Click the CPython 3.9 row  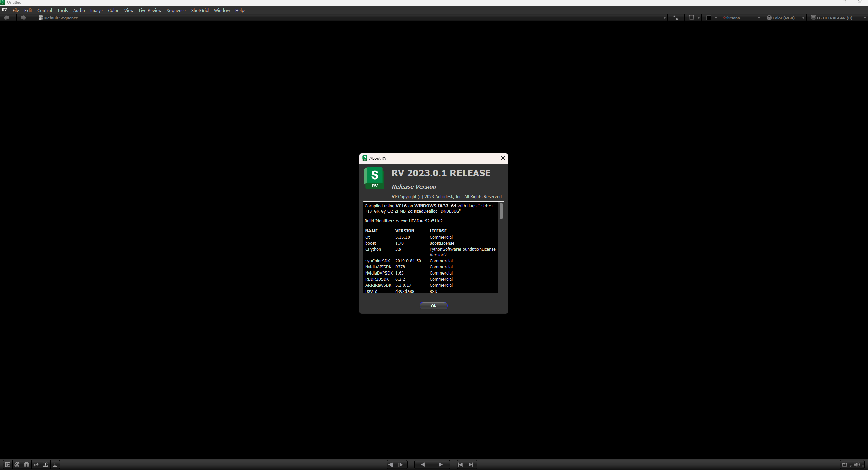(430, 252)
